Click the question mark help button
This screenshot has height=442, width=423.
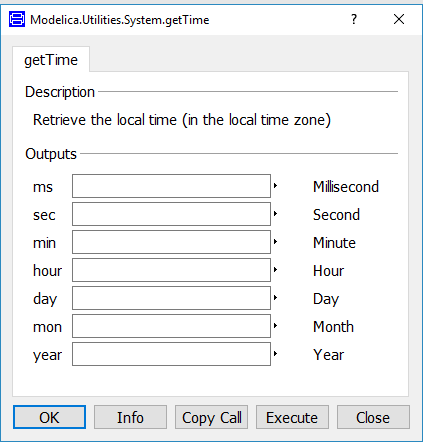pyautogui.click(x=354, y=19)
